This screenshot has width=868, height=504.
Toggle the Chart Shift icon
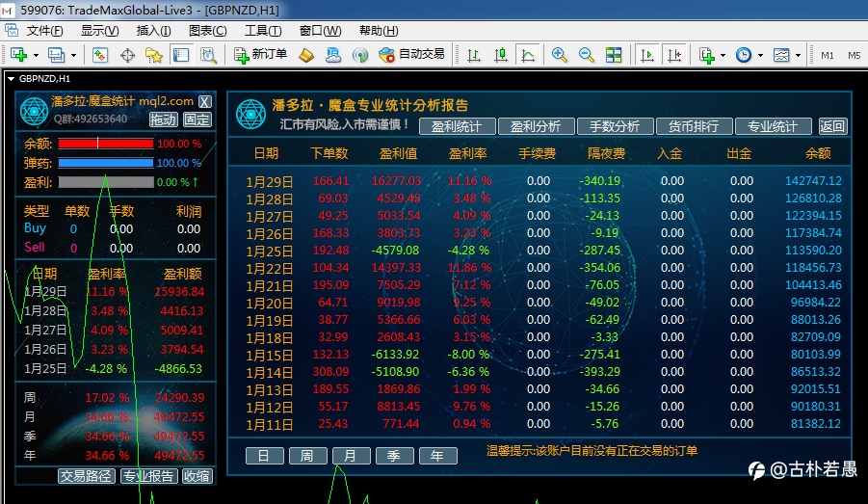click(x=674, y=55)
